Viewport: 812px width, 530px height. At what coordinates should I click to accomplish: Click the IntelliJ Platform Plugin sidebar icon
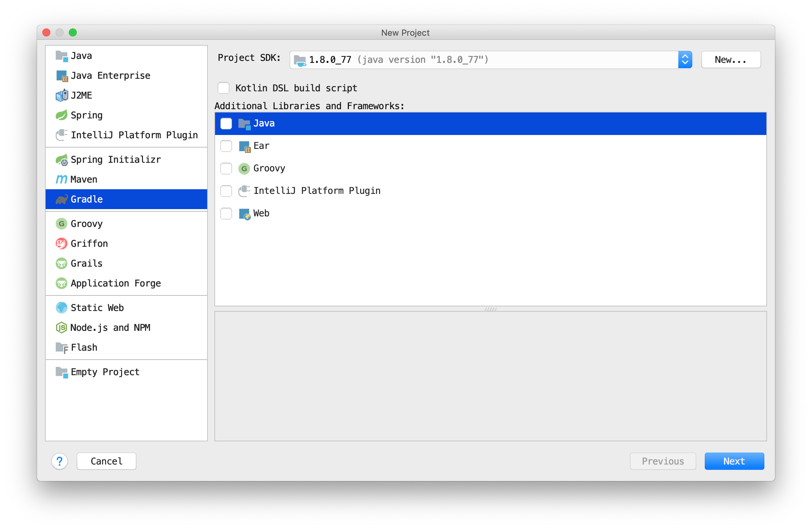(62, 135)
